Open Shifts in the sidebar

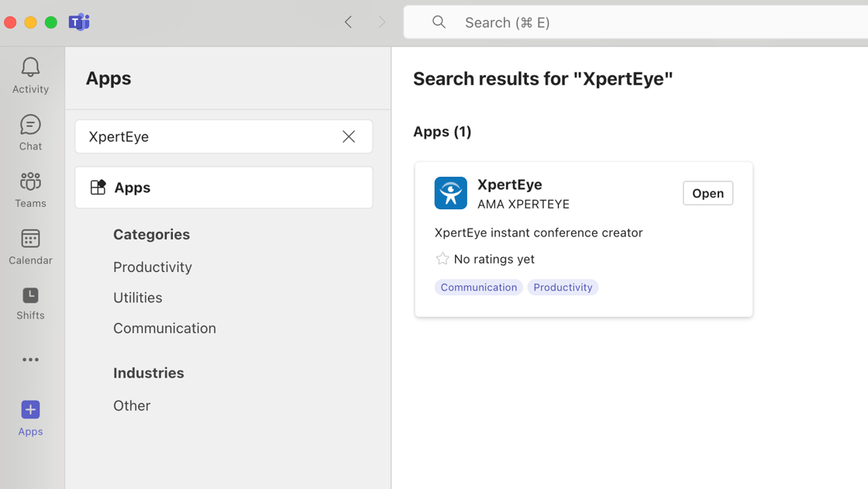pyautogui.click(x=30, y=304)
